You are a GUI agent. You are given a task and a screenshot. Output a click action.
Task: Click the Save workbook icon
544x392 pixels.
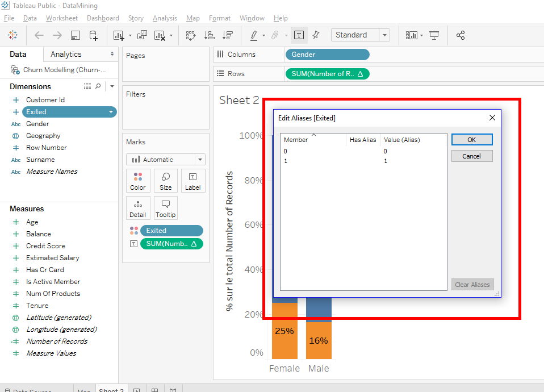click(x=75, y=35)
